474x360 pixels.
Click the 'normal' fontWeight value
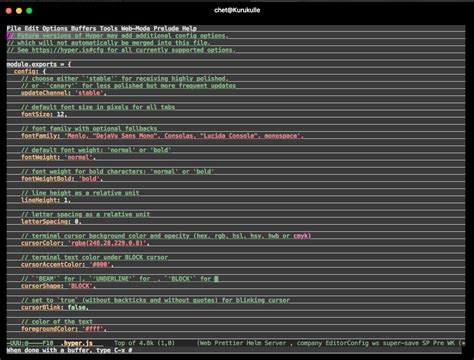78,157
